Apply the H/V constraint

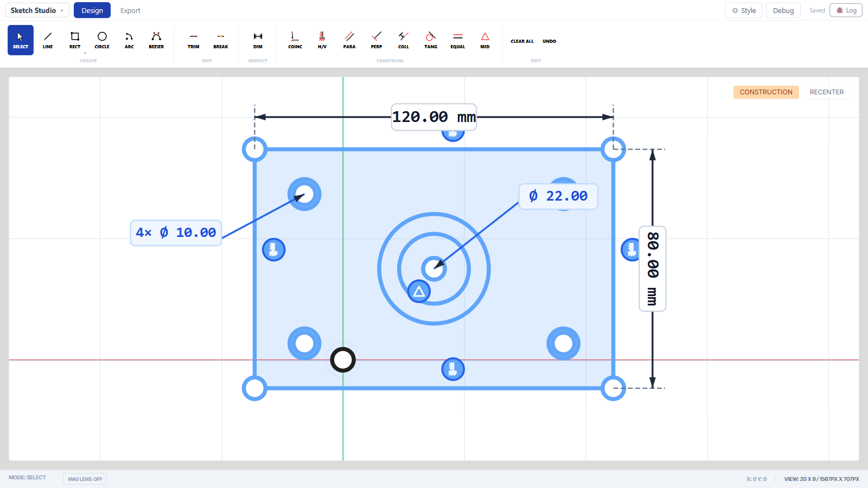(x=322, y=40)
